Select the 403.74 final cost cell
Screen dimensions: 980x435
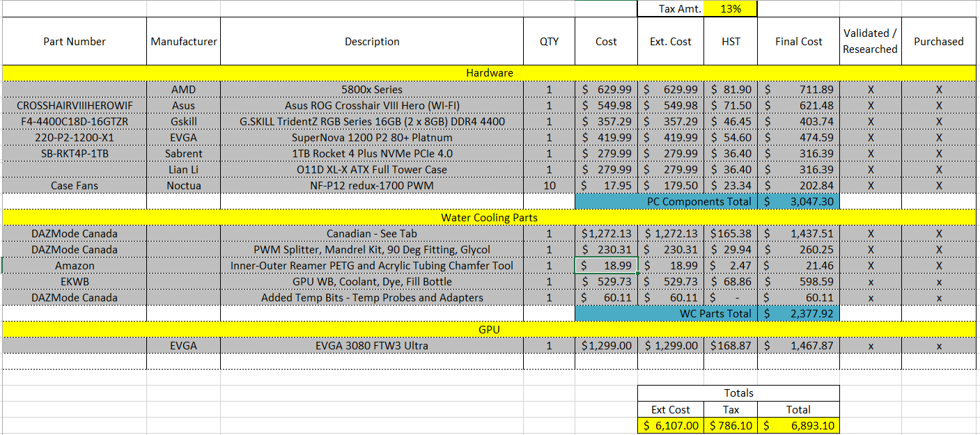click(798, 122)
